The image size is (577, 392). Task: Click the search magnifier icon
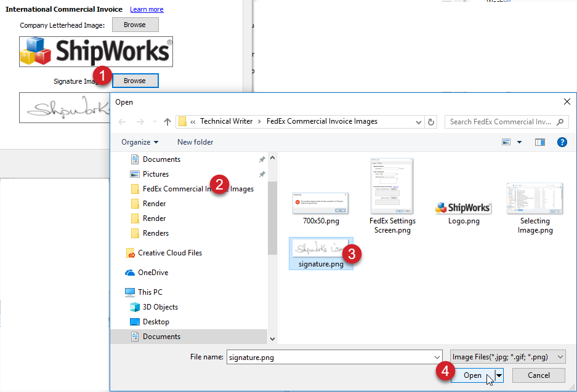[560, 122]
